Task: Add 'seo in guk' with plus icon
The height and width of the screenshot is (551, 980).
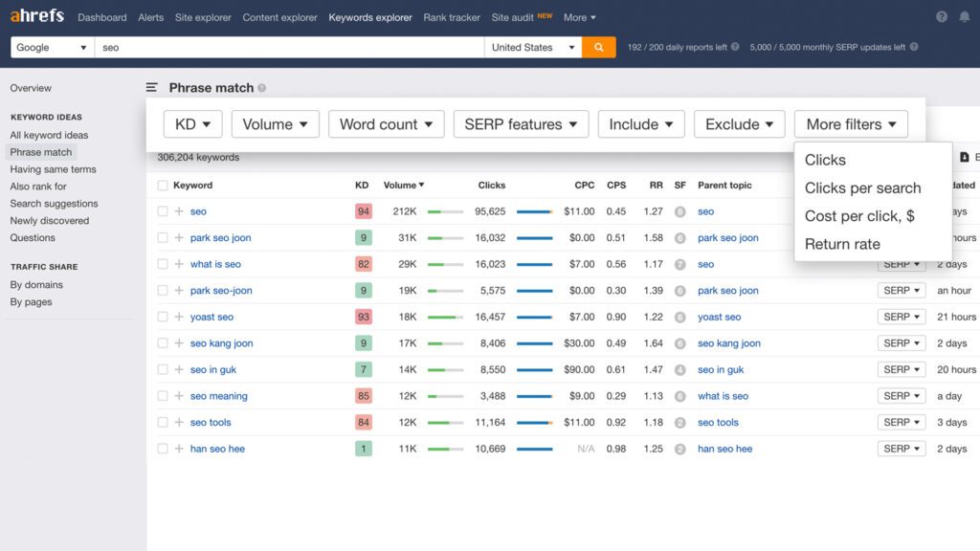Action: 179,369
